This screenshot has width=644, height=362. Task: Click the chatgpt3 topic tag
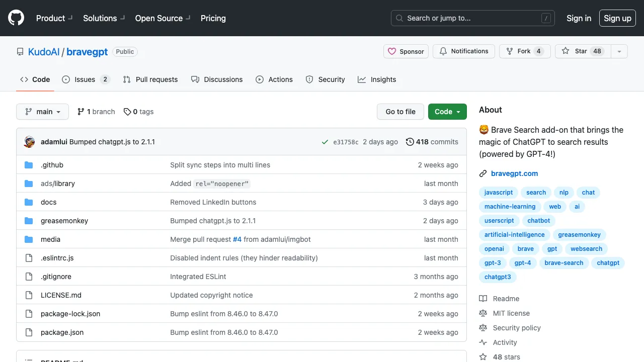coord(498,277)
